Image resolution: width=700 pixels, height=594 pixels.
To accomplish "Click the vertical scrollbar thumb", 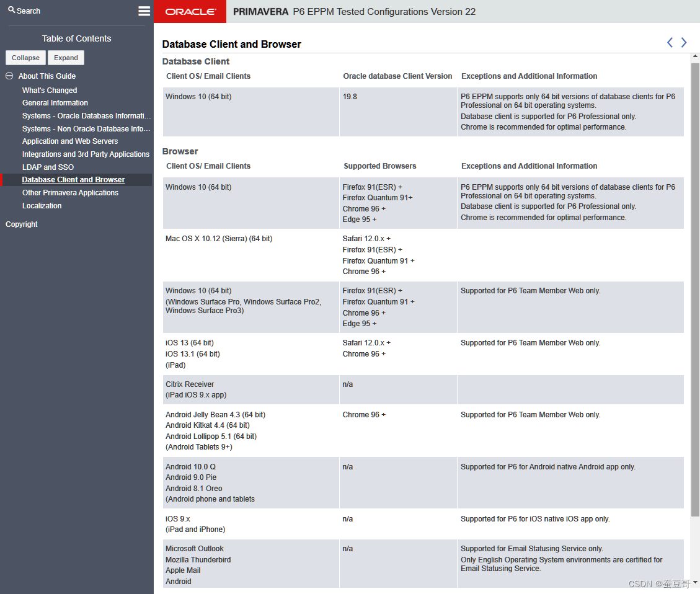I will [x=695, y=290].
